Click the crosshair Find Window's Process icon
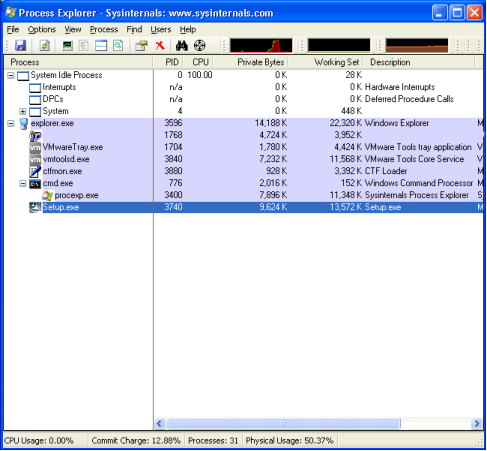Image resolution: width=487 pixels, height=451 pixels. point(200,45)
